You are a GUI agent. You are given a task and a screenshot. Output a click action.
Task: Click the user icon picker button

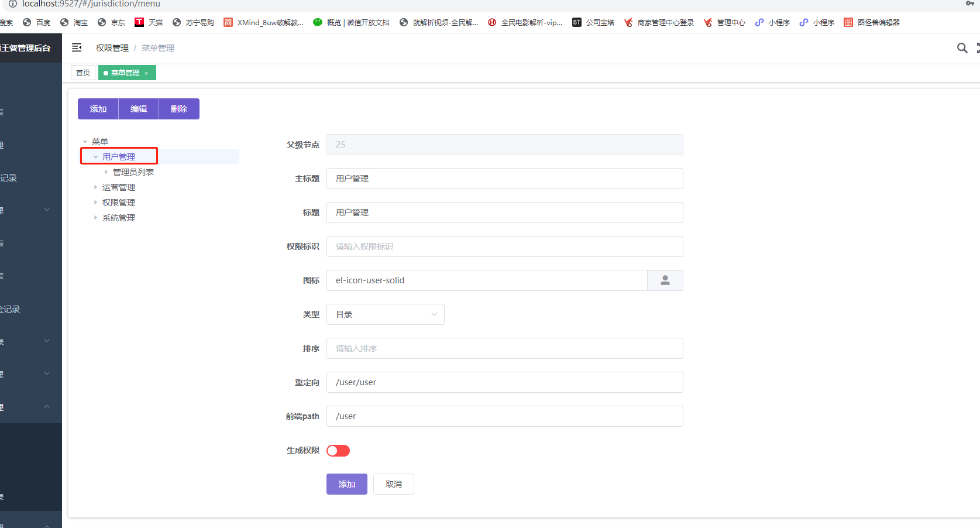pos(665,280)
